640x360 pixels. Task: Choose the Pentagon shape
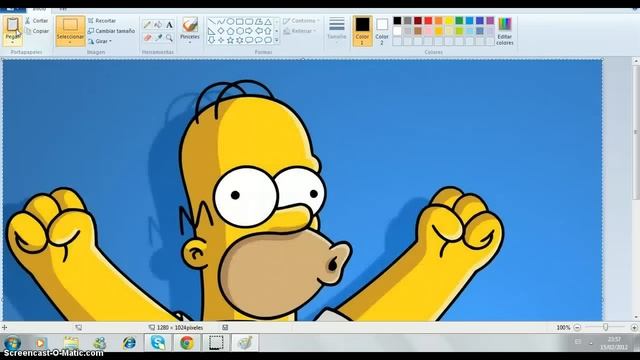(x=230, y=31)
